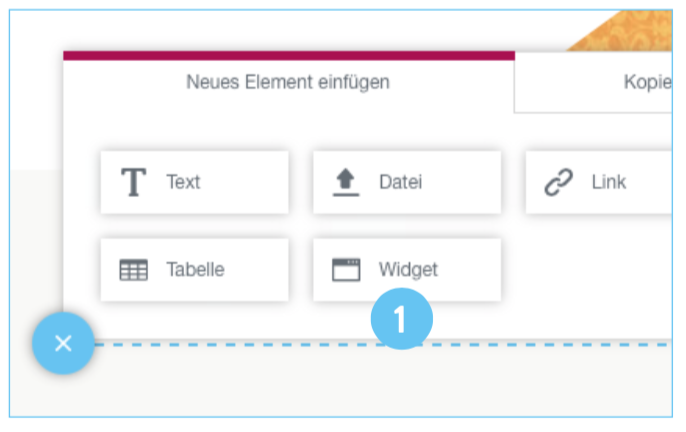Choose the Datei element label
This screenshot has width=686, height=432.
click(400, 182)
